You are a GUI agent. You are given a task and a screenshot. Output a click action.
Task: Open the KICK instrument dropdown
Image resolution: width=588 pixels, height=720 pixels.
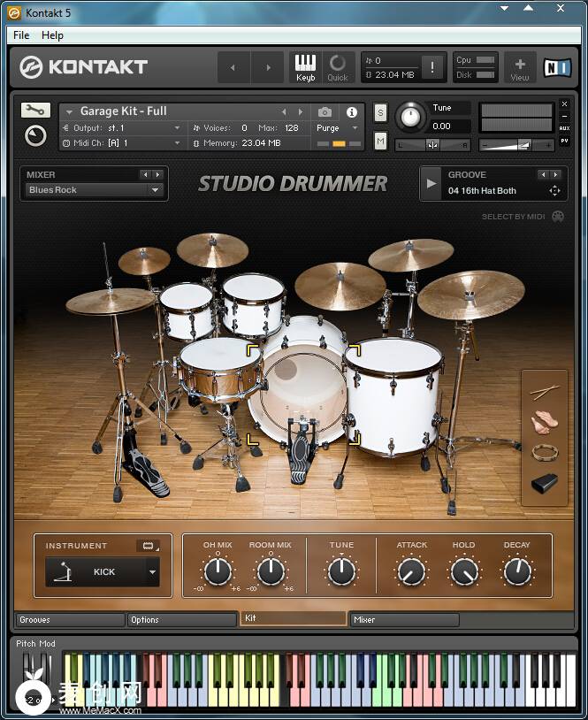[x=152, y=572]
